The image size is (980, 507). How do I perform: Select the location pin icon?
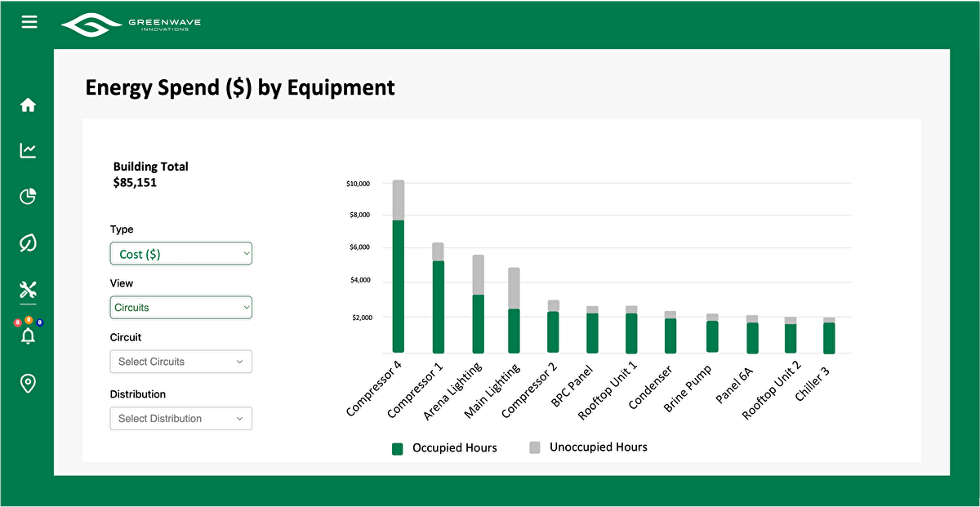(x=28, y=384)
